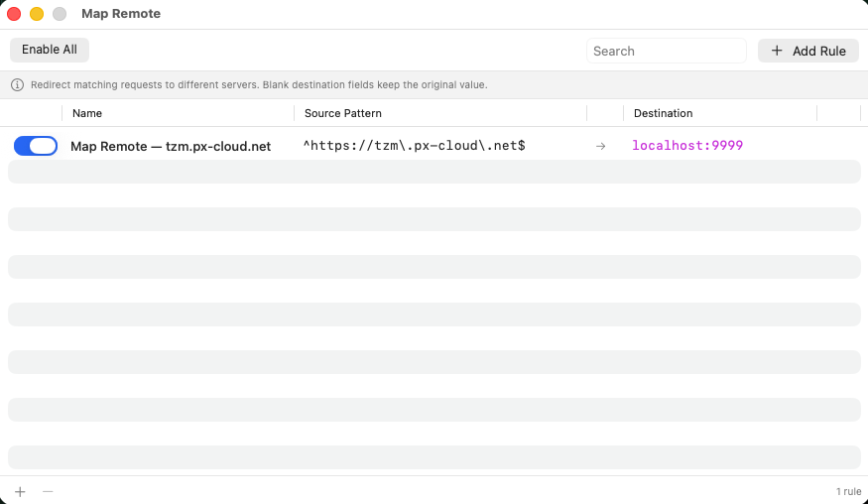The image size is (868, 504).
Task: Click the Add Rule button
Action: point(807,51)
